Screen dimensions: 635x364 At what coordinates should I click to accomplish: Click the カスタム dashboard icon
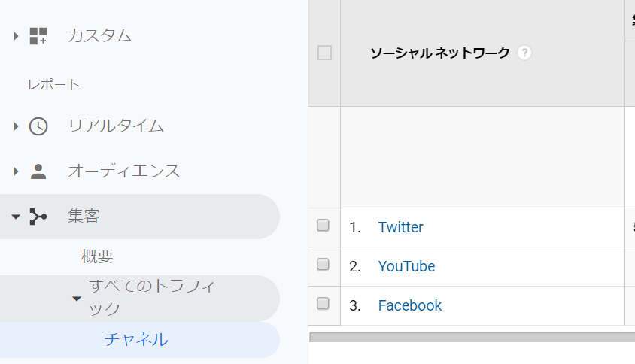point(38,36)
